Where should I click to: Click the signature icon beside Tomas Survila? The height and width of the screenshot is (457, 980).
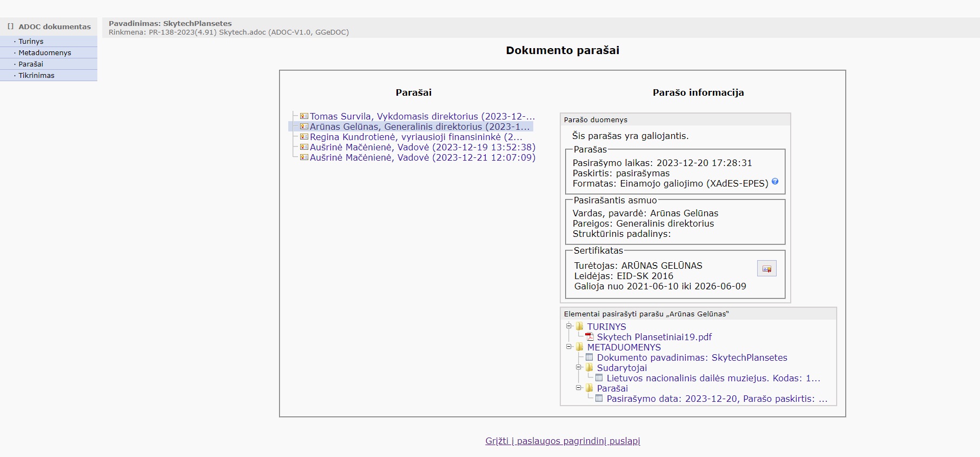pyautogui.click(x=304, y=116)
